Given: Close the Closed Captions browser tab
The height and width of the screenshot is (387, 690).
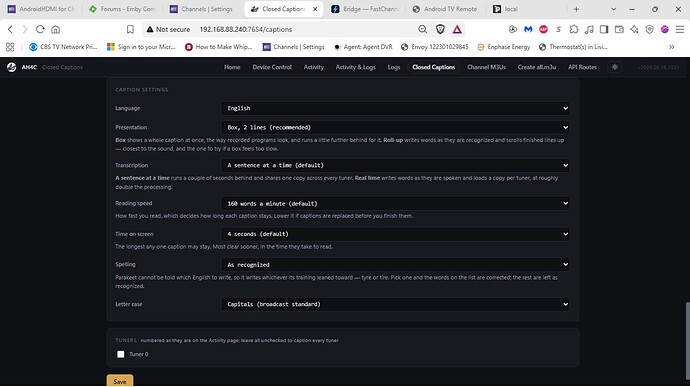Looking at the screenshot, I should click(x=315, y=9).
